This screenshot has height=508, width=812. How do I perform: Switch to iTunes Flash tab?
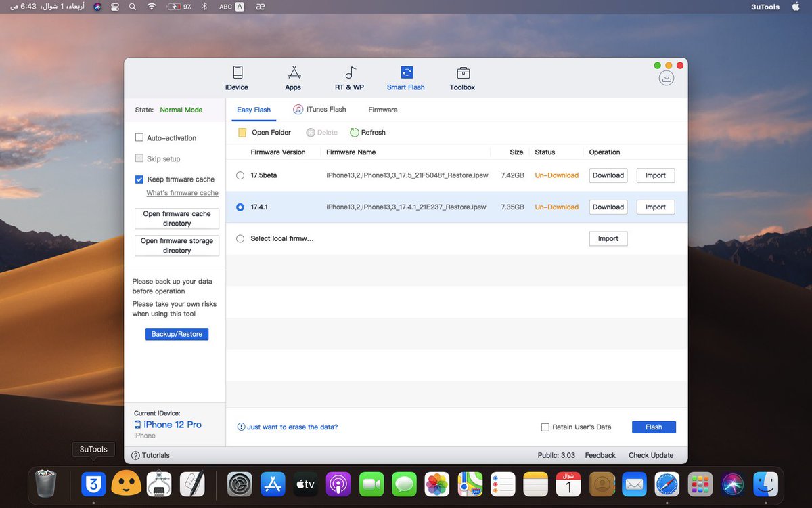pos(319,110)
